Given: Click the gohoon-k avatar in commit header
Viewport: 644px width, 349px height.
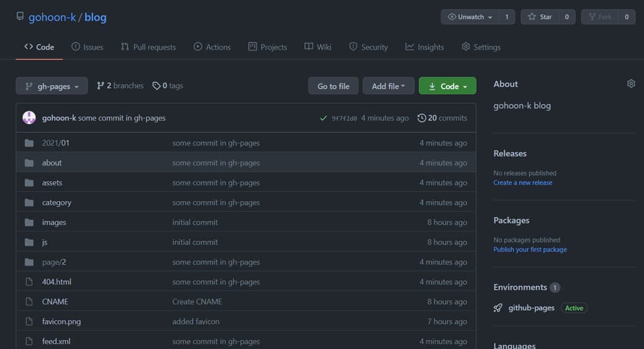Looking at the screenshot, I should [x=29, y=118].
